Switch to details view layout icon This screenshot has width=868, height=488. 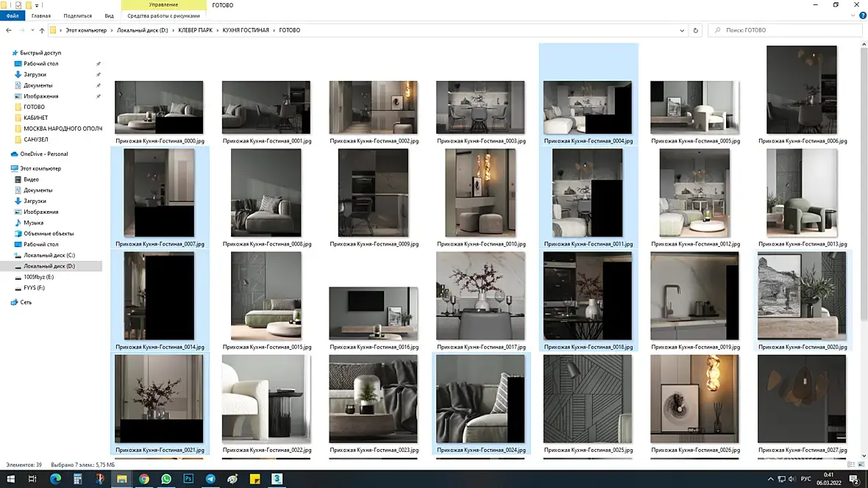[851, 464]
